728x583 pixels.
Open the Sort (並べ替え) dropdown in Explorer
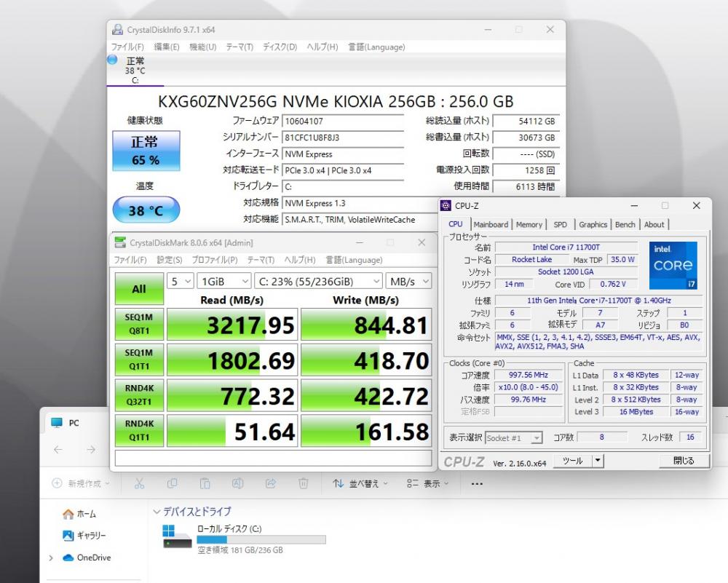[361, 484]
